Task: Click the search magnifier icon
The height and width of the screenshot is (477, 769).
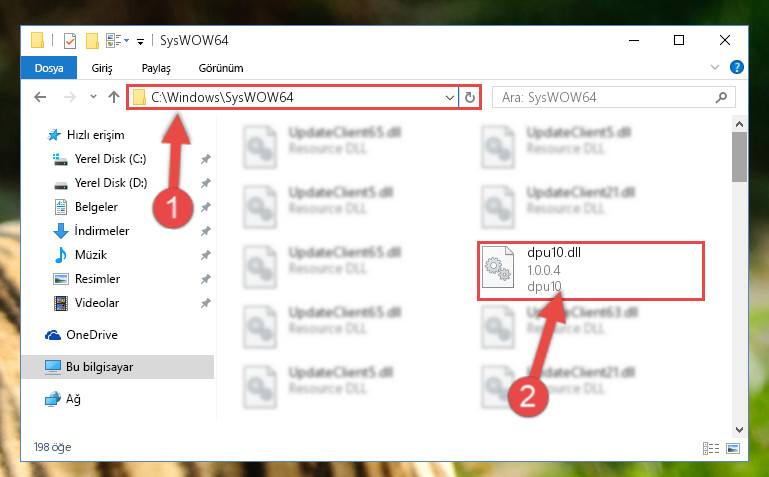Action: (x=721, y=97)
